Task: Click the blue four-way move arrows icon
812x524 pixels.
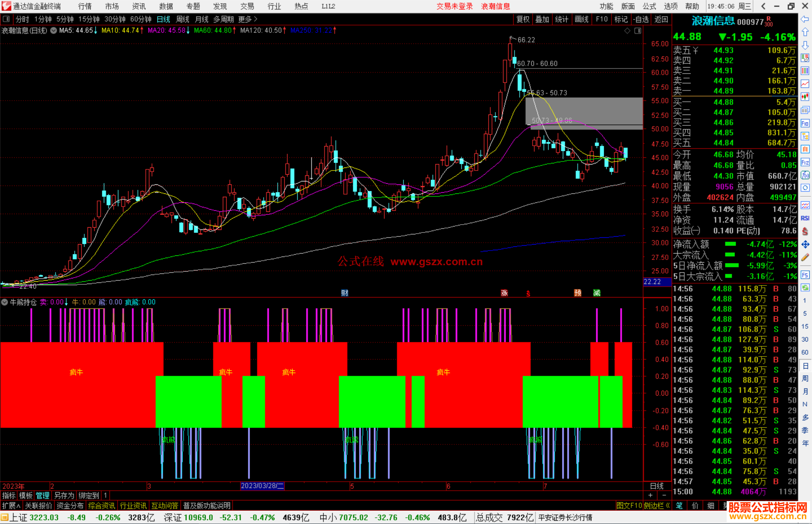Action: click(x=805, y=245)
